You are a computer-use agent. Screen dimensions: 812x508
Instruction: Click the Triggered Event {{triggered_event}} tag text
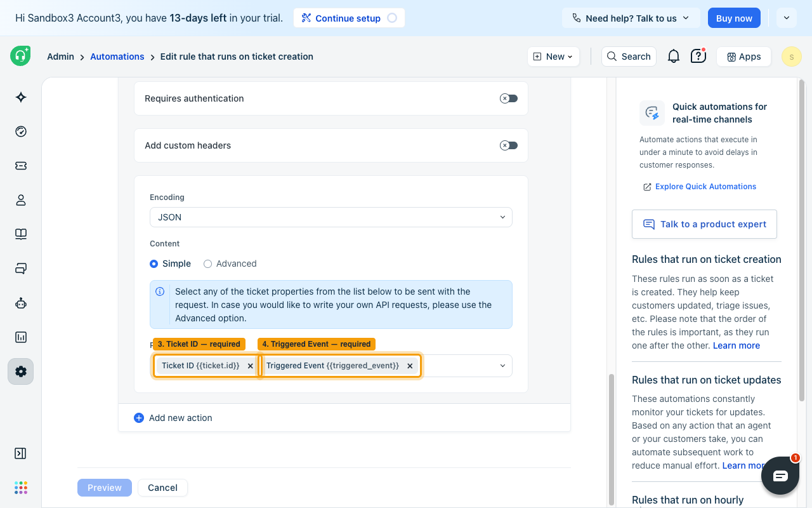point(332,366)
